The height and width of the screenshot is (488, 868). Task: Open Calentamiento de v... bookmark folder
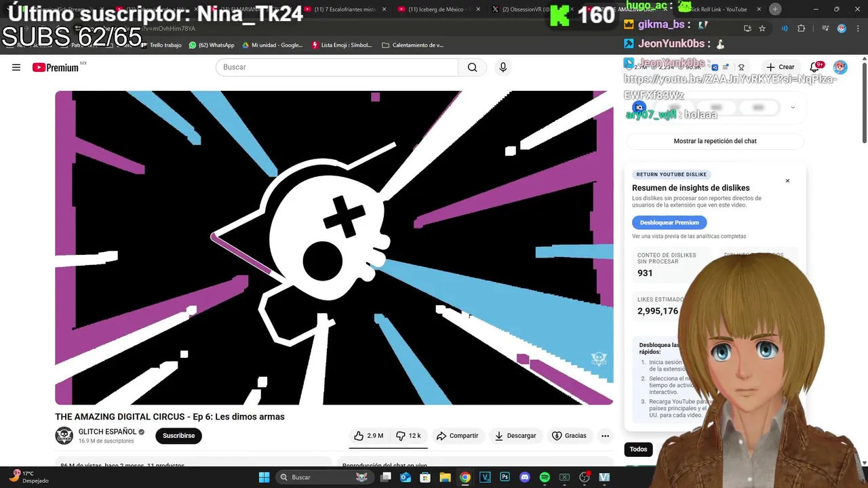tap(412, 45)
